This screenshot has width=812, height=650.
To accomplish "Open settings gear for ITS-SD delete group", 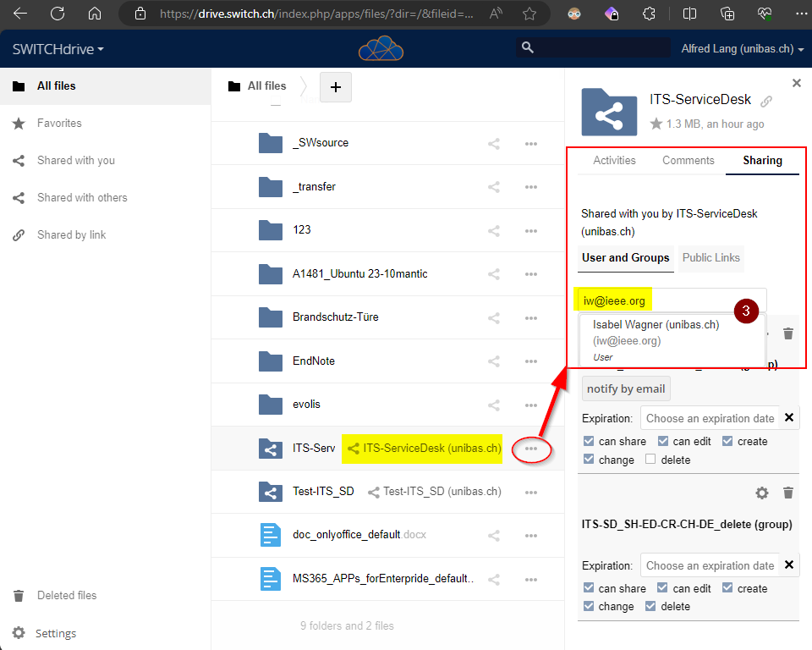I will tap(762, 493).
